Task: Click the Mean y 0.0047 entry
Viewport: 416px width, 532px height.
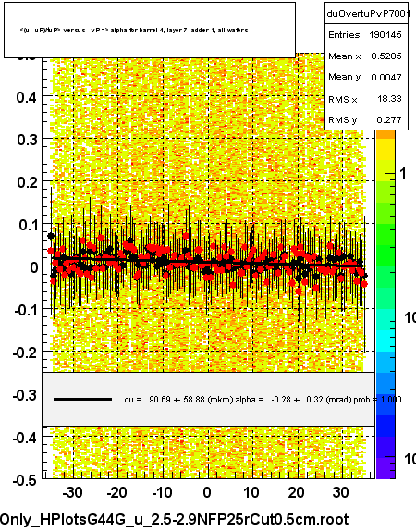Action: coord(365,77)
